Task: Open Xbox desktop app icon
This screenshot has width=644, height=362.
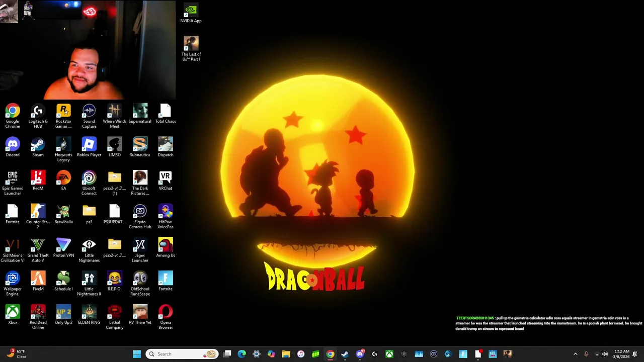Action: 13,315
